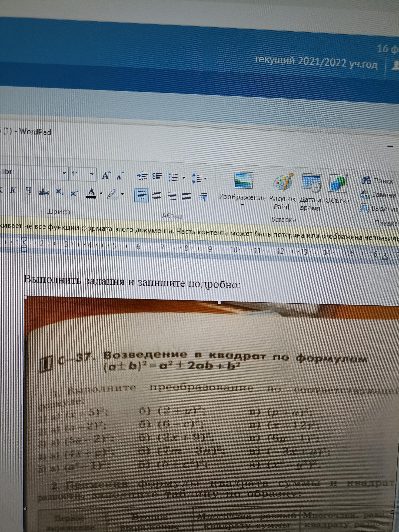The height and width of the screenshot is (532, 399).
Task: Open the bullet list style dropdown arrow
Action: pos(184,178)
